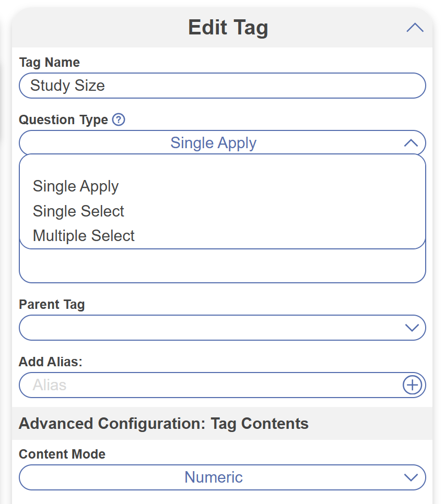This screenshot has height=504, width=445.
Task: Choose Single Select from the option list
Action: (x=78, y=211)
